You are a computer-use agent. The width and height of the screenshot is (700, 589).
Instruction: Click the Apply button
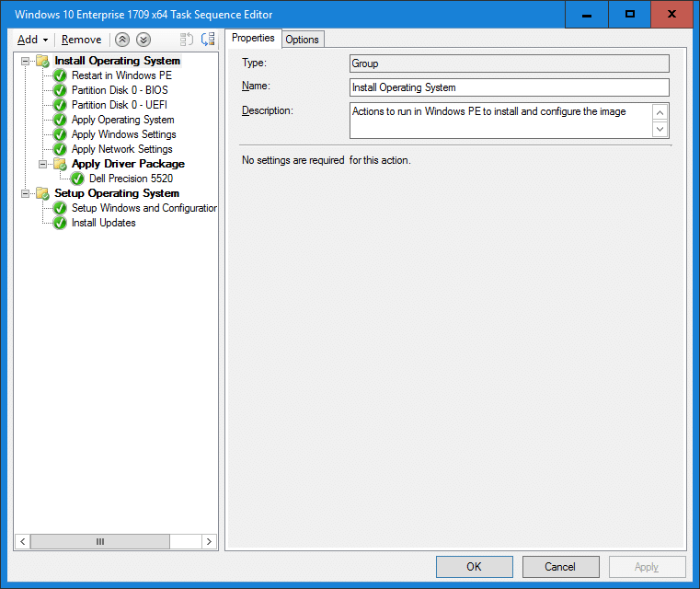click(x=647, y=567)
